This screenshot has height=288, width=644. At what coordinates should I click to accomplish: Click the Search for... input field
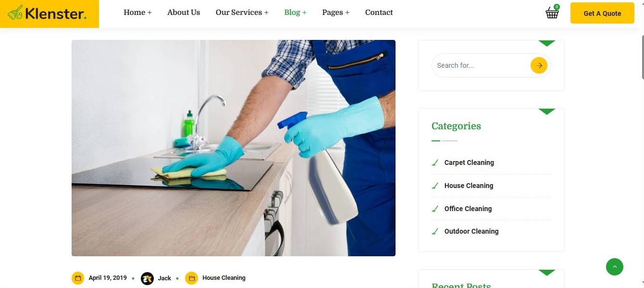click(481, 65)
